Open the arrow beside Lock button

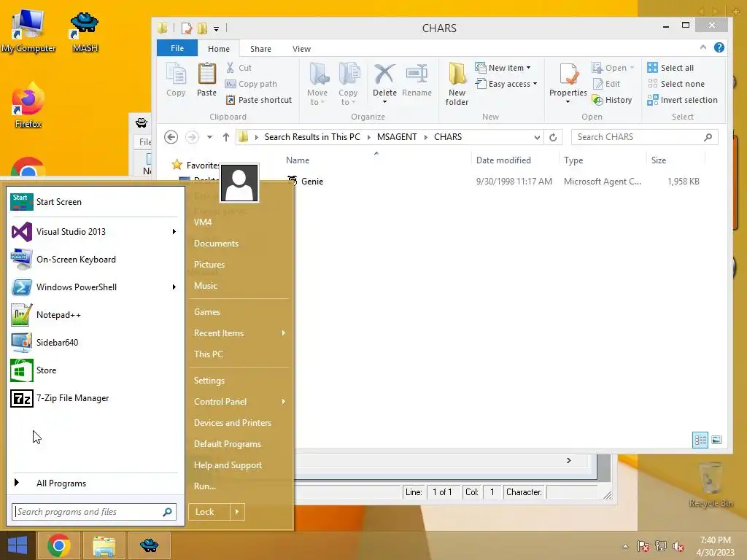tap(237, 512)
